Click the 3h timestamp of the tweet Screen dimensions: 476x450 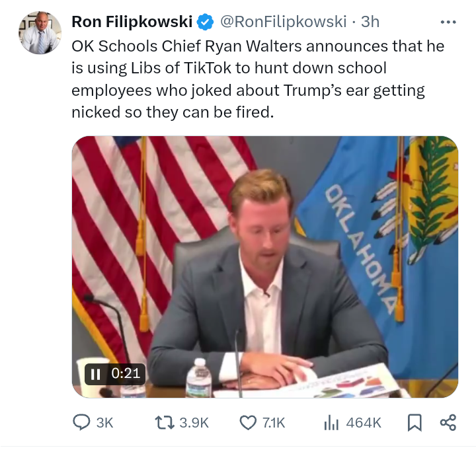(370, 22)
